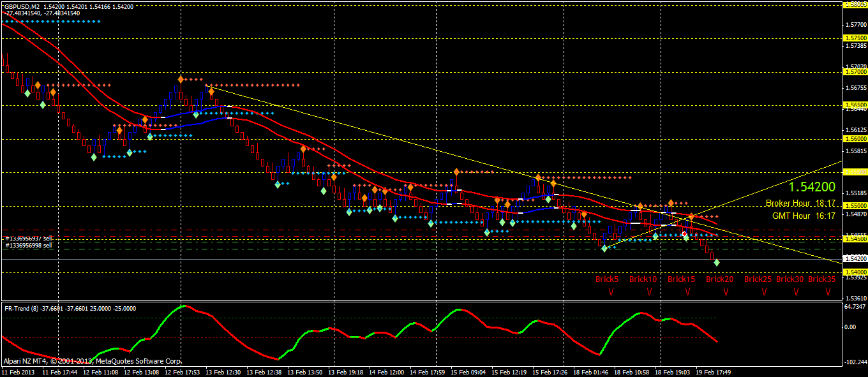Click the current price 1.54200 on price axis
The width and height of the screenshot is (868, 377).
point(855,259)
